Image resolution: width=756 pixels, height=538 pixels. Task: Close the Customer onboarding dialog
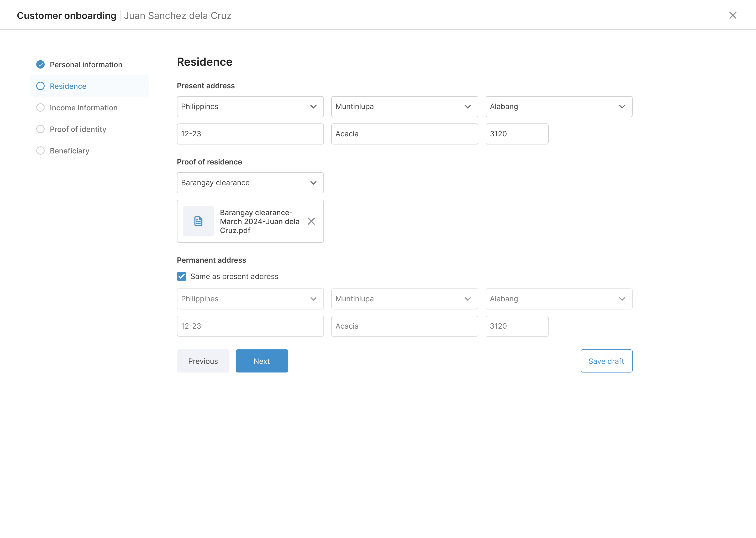point(732,15)
